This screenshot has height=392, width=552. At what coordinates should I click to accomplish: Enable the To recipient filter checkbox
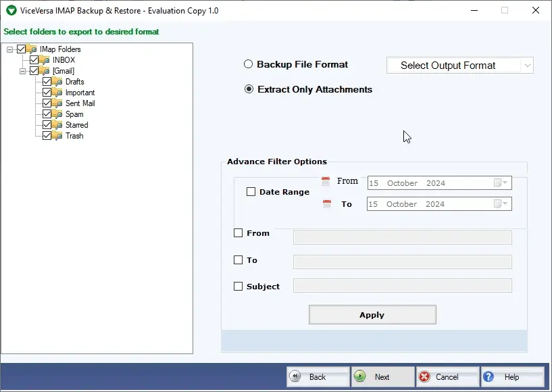(238, 260)
